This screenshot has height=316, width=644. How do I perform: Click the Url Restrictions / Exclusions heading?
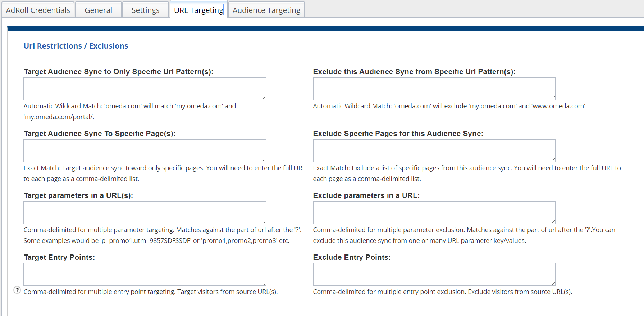tap(76, 46)
